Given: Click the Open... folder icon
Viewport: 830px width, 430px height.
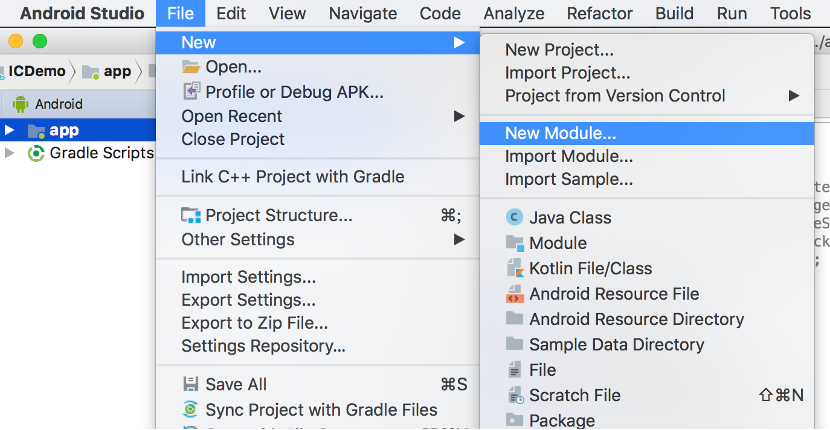Looking at the screenshot, I should (191, 67).
